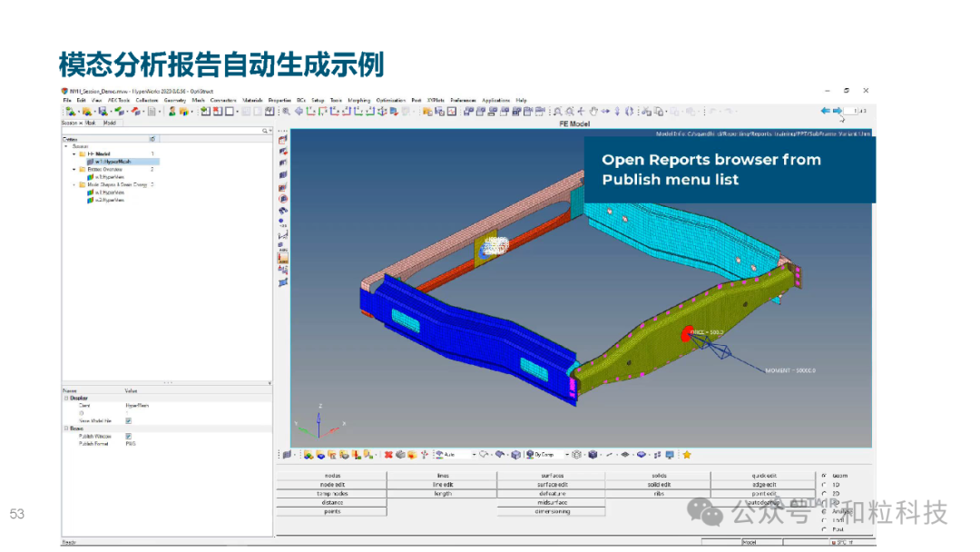
Task: Click the zoom magnifier icon in top toolbar
Action: point(287,111)
